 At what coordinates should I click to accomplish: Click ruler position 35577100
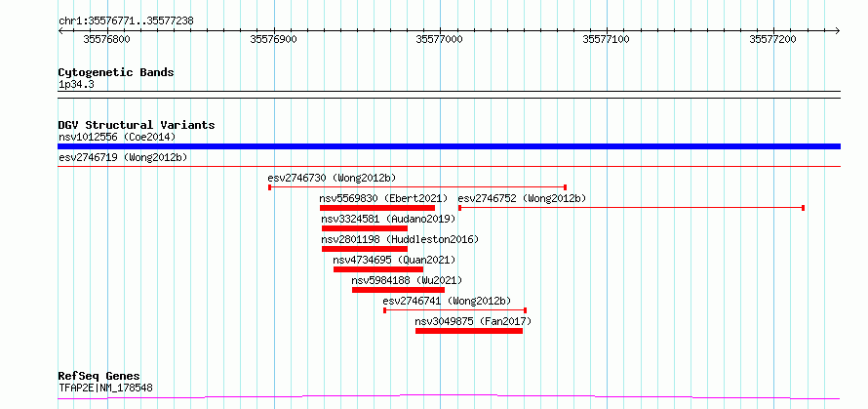click(x=607, y=39)
